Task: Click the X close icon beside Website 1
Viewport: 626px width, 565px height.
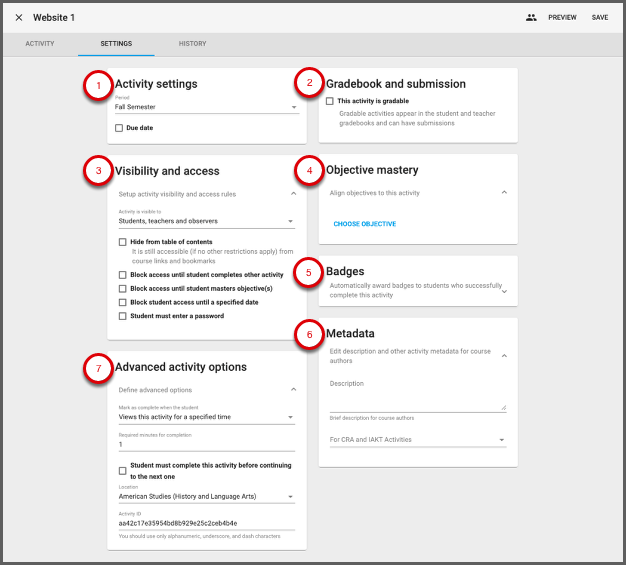Action: (19, 18)
